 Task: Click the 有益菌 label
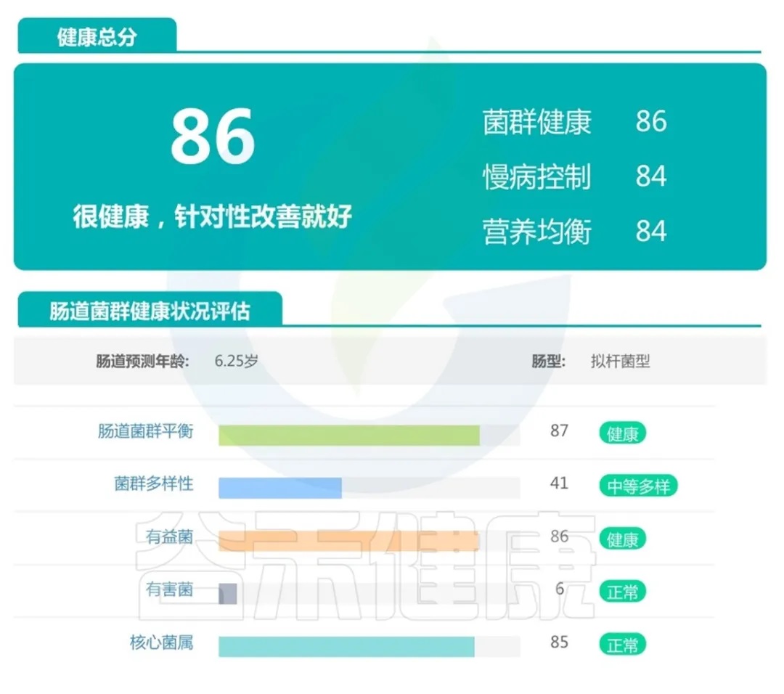[169, 537]
